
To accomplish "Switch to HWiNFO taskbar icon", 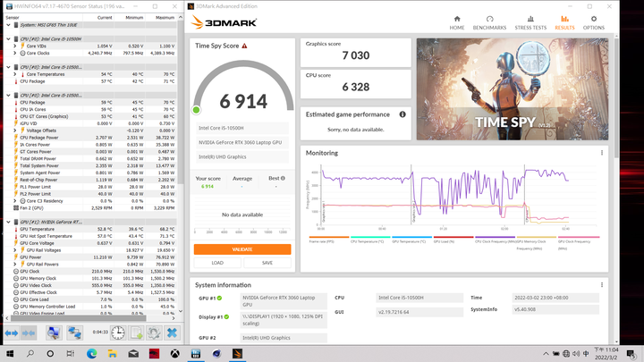I will click(x=196, y=353).
